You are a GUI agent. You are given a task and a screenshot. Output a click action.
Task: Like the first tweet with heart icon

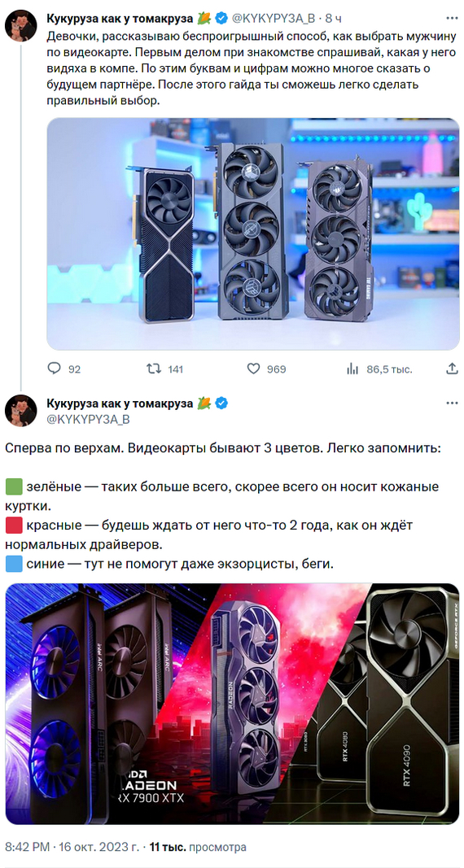point(253,369)
